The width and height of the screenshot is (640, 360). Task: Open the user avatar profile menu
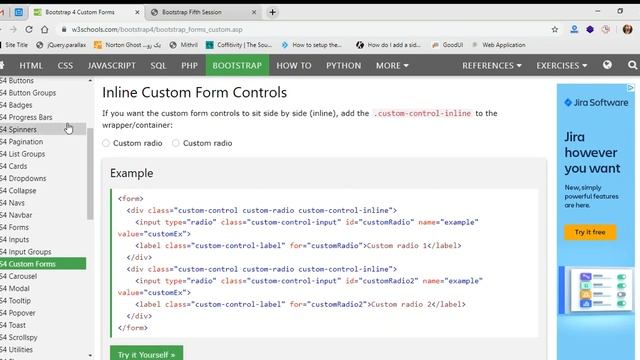click(628, 29)
